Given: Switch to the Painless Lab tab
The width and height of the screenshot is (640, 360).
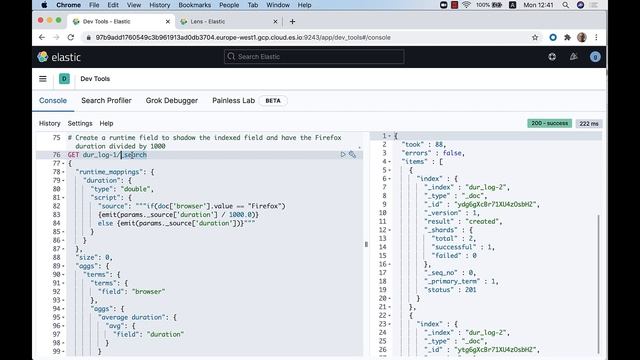Looking at the screenshot, I should click(233, 100).
